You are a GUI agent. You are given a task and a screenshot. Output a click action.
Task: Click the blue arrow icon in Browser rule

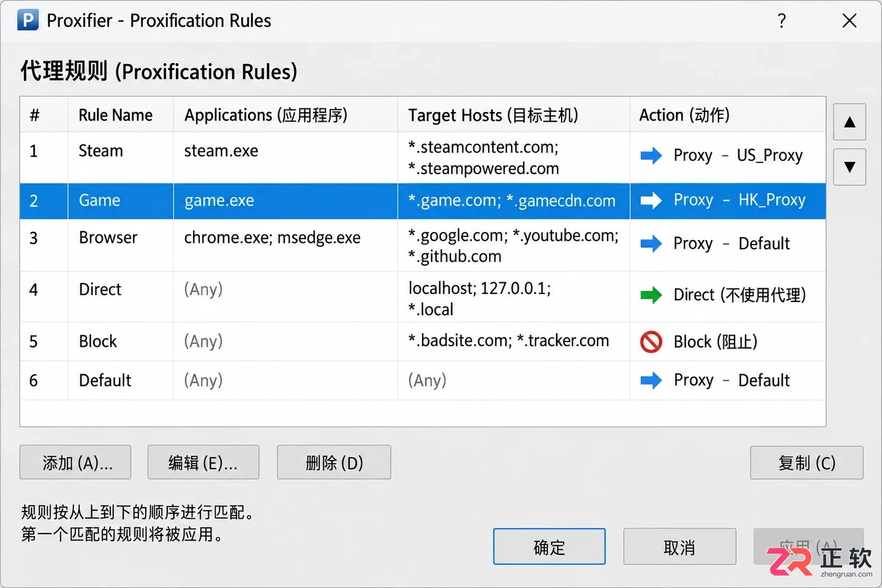pos(651,244)
